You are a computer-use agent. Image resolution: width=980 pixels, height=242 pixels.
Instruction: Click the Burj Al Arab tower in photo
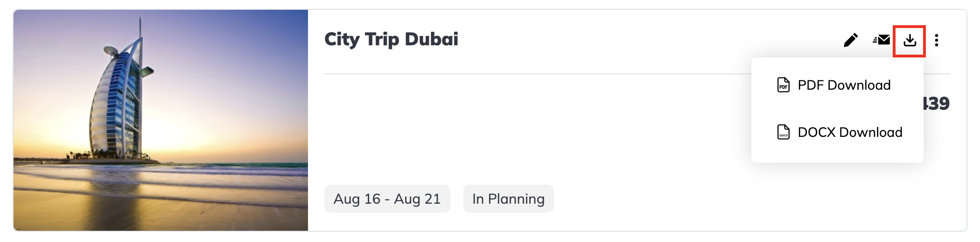tap(119, 93)
